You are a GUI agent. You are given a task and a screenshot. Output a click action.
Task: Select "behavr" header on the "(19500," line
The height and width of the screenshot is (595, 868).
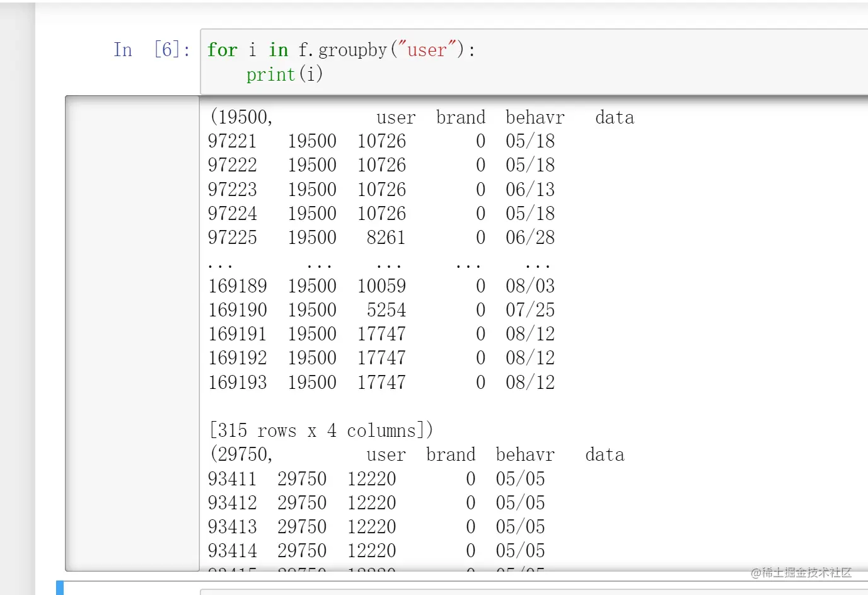pos(535,117)
